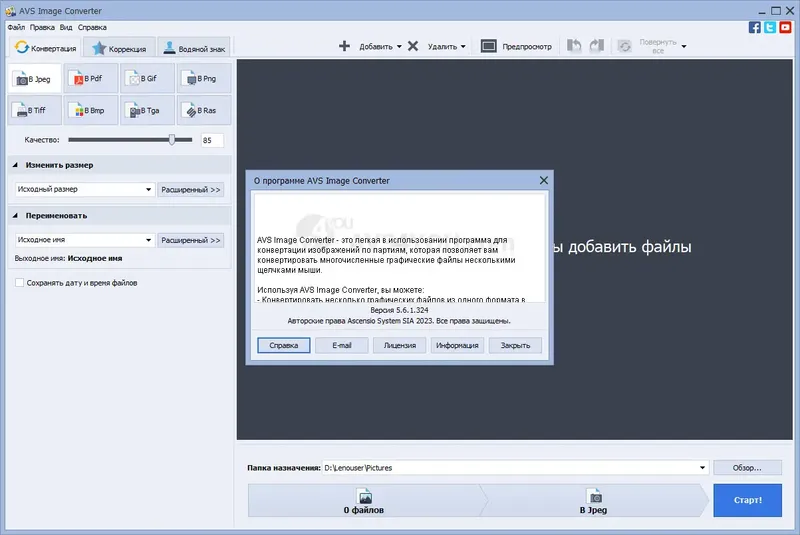Viewport: 800px width, 535px height.
Task: Click the 'Повернуть все' rotate icon
Action: [x=624, y=46]
